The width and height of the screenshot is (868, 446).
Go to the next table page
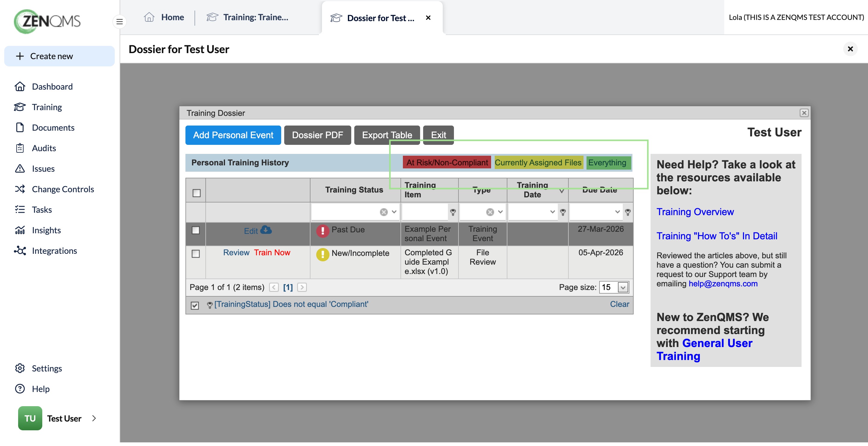[x=302, y=288]
